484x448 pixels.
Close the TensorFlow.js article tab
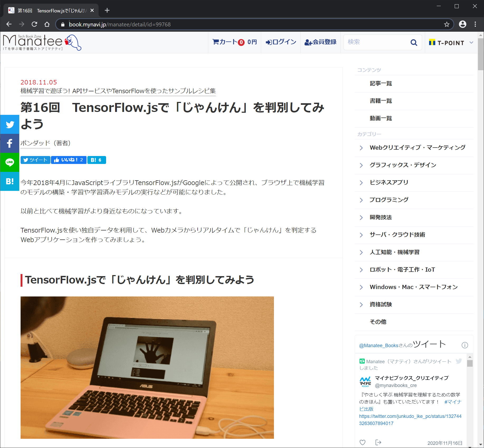click(92, 10)
